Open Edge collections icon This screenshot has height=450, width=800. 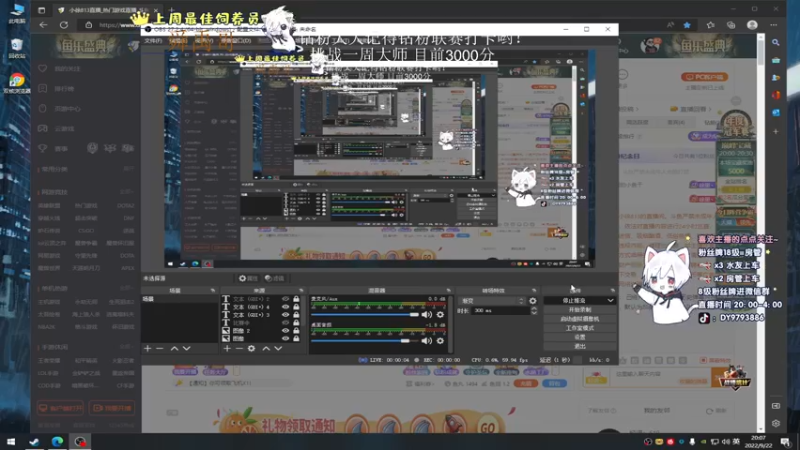(x=731, y=24)
